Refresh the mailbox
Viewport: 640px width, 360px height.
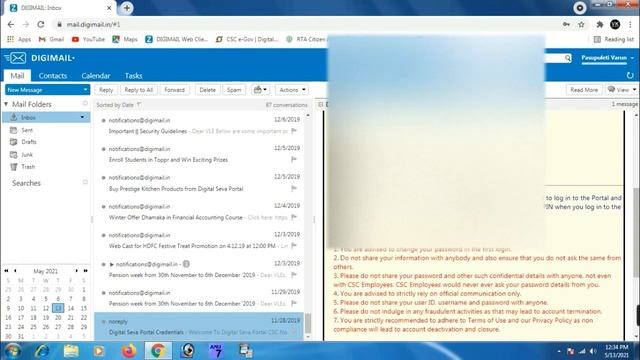click(630, 75)
